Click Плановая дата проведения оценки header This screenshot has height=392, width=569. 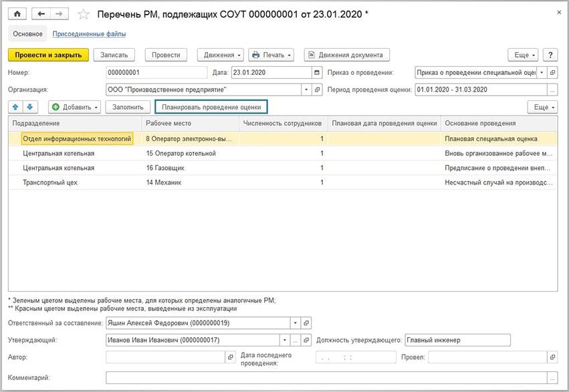[384, 123]
